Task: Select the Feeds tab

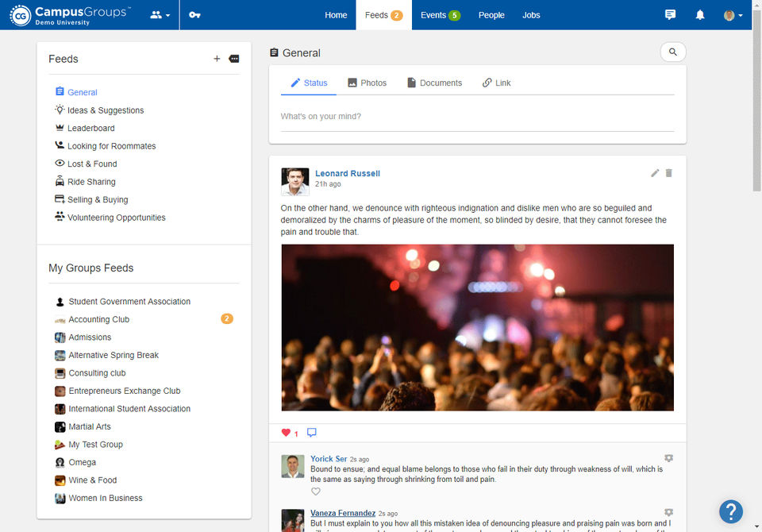Action: (x=383, y=15)
